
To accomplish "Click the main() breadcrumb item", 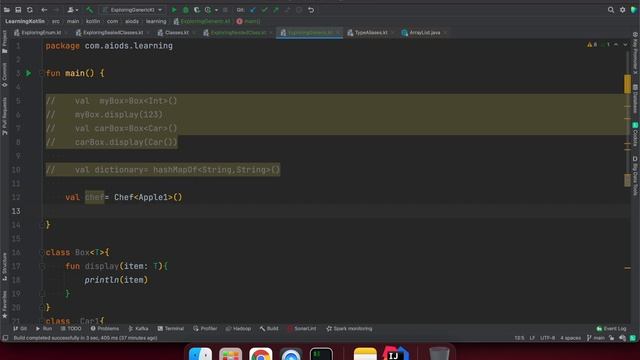I will [x=249, y=21].
